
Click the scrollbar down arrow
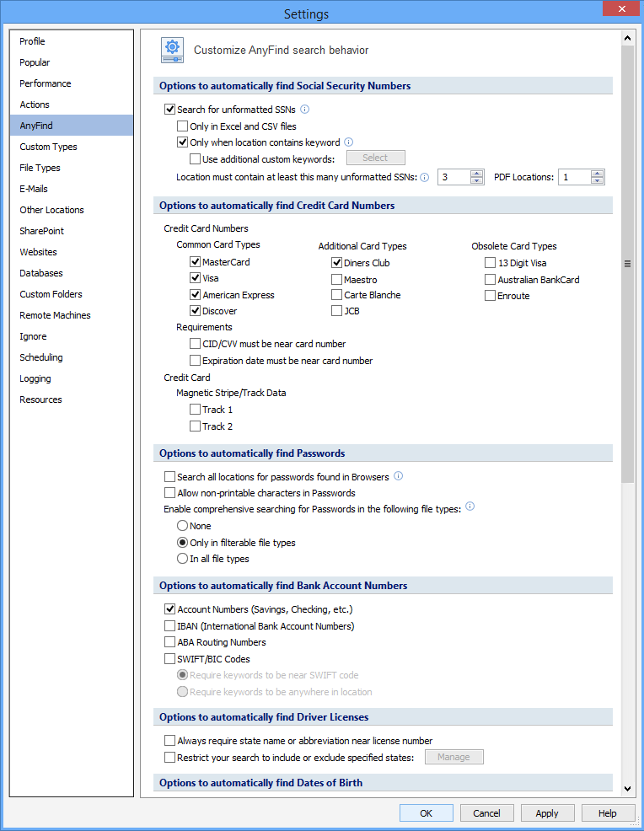(x=627, y=789)
